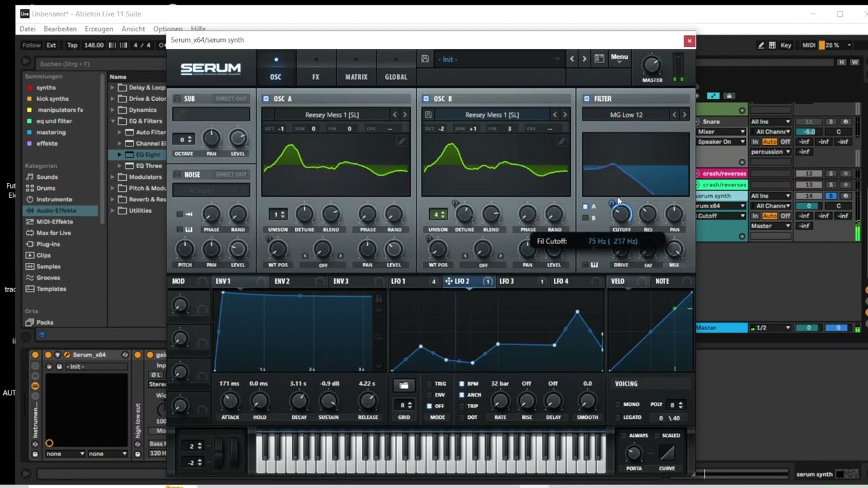Open MIDI-Effekte category in browser
Image resolution: width=868 pixels, height=488 pixels.
point(54,222)
